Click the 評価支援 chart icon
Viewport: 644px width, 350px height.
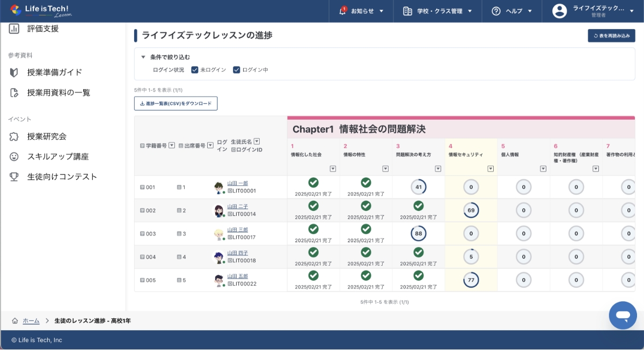tap(14, 28)
